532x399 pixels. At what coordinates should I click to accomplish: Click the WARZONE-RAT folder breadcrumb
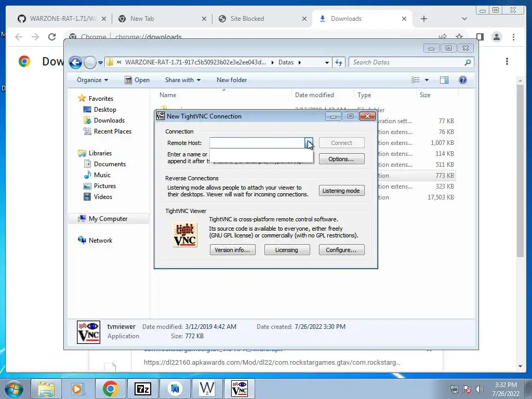click(x=195, y=62)
